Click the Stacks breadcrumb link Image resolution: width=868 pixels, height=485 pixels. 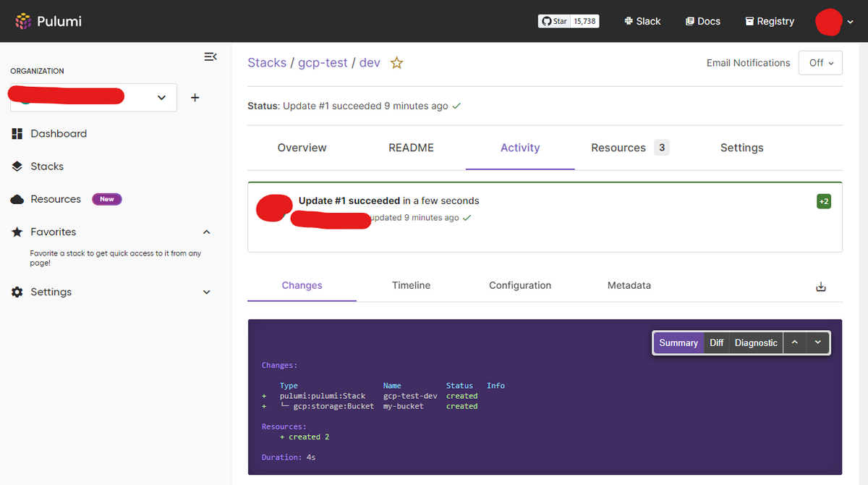tap(267, 62)
